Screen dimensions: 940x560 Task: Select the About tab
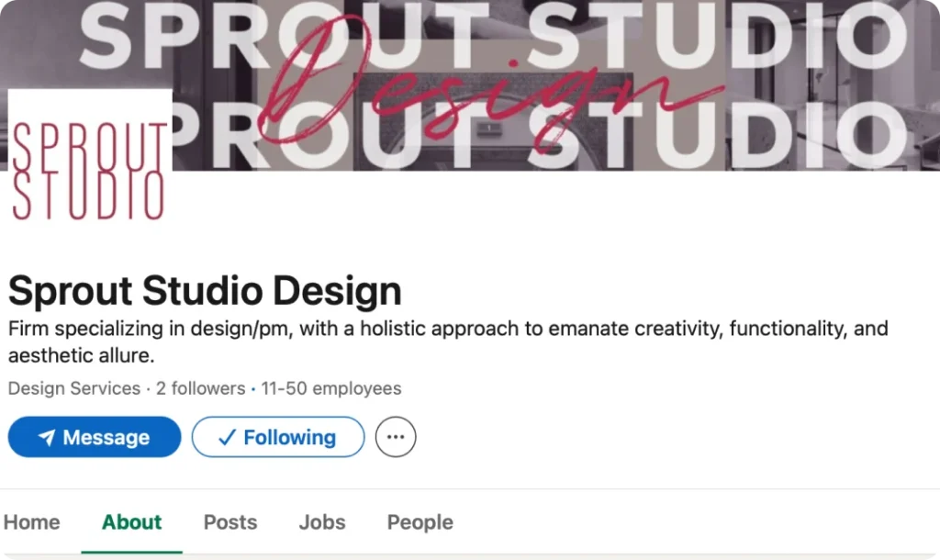(131, 522)
